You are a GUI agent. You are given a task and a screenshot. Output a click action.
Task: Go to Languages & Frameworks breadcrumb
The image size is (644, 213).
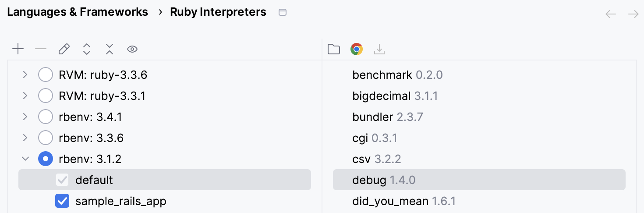click(x=78, y=12)
